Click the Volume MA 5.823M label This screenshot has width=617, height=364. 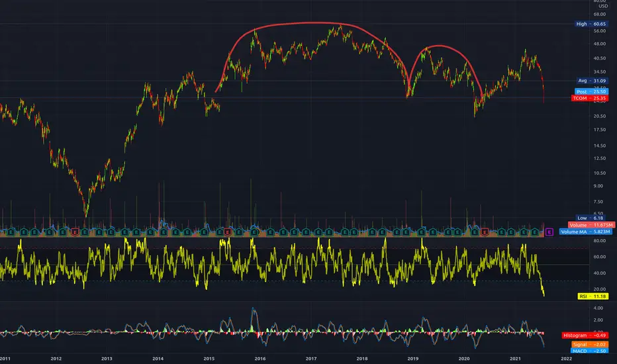[x=585, y=232]
